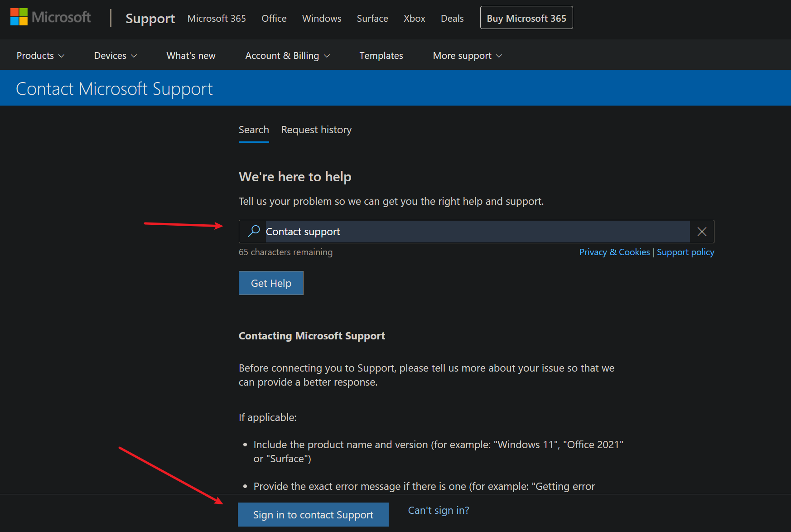Select the Search tab
Viewport: 791px width, 532px height.
point(254,130)
